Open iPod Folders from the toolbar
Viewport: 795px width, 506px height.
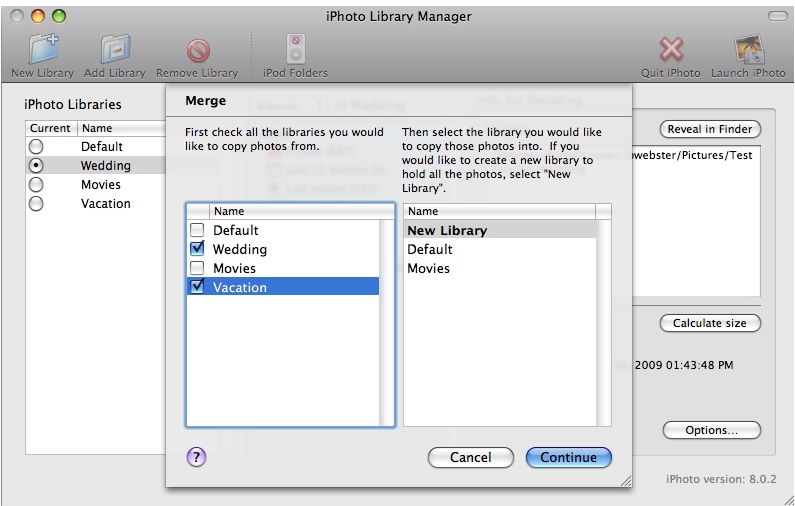pyautogui.click(x=295, y=50)
